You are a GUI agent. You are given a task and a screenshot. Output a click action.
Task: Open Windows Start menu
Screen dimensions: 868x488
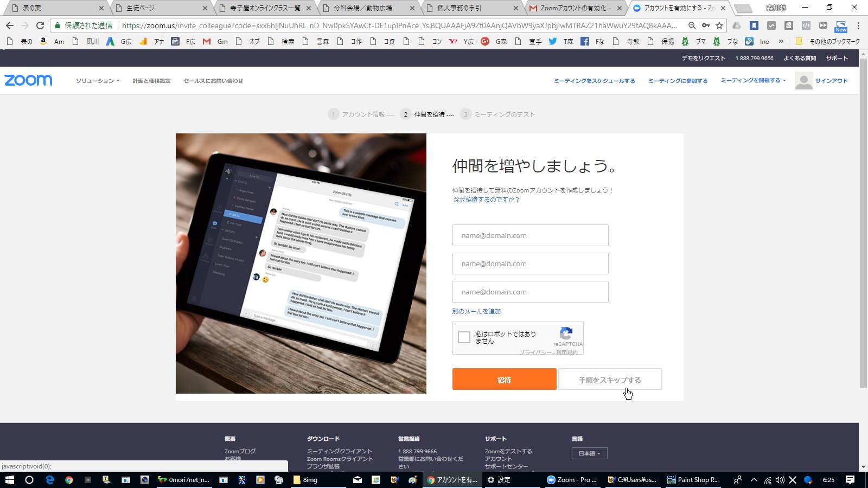point(9,480)
